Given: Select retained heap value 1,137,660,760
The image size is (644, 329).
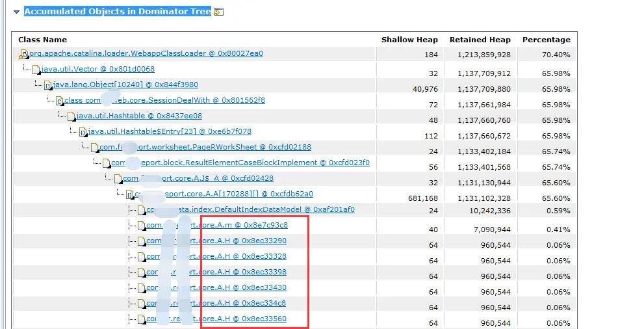Looking at the screenshot, I should (x=484, y=120).
